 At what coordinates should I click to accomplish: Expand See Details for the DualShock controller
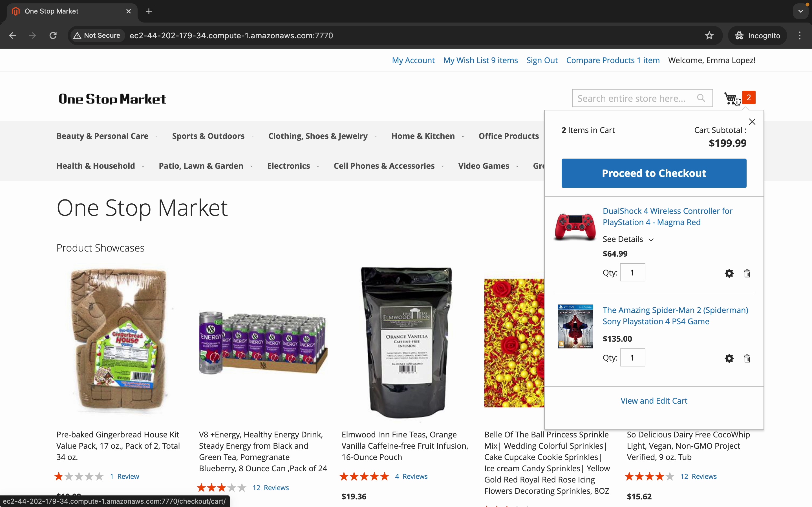pyautogui.click(x=628, y=239)
